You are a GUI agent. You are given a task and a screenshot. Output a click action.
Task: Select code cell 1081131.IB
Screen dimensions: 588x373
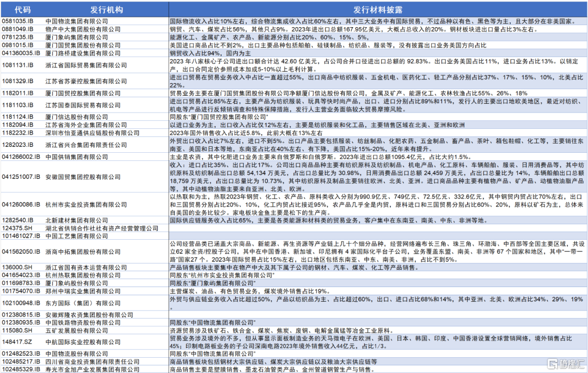coord(17,65)
